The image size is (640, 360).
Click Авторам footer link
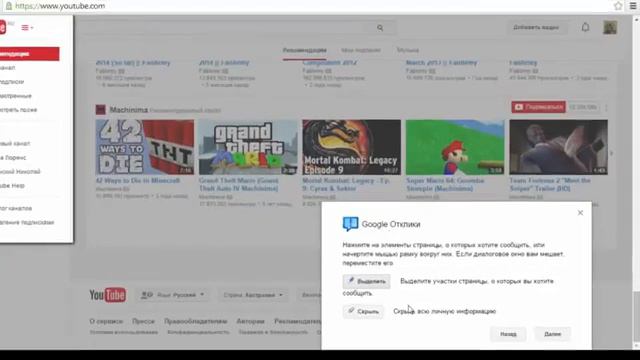coord(250,321)
